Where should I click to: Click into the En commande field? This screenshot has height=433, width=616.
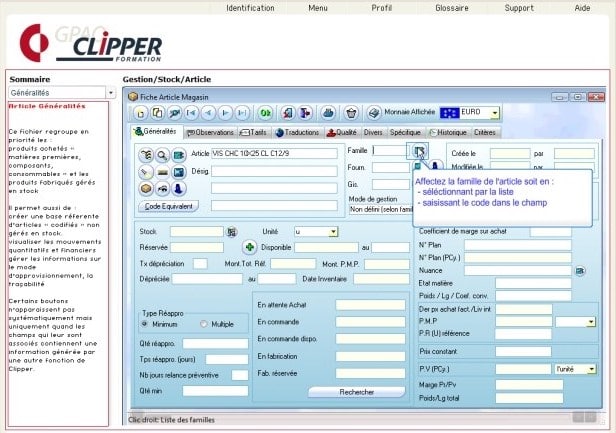pos(370,322)
